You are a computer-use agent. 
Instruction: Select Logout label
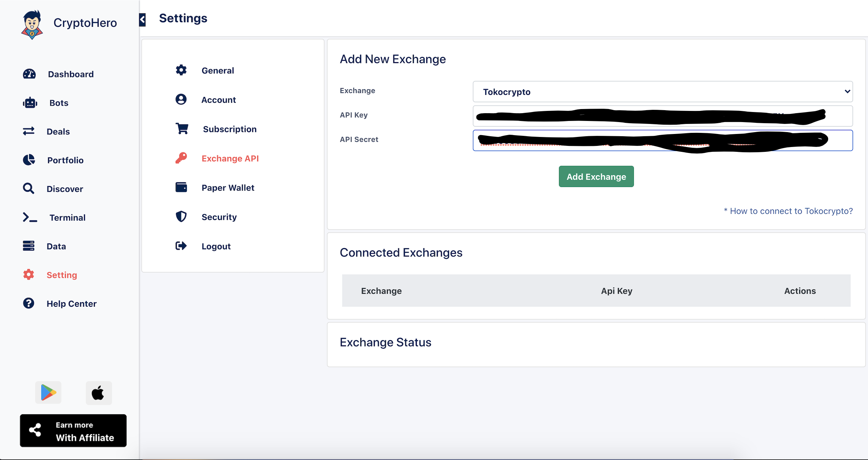coord(216,246)
